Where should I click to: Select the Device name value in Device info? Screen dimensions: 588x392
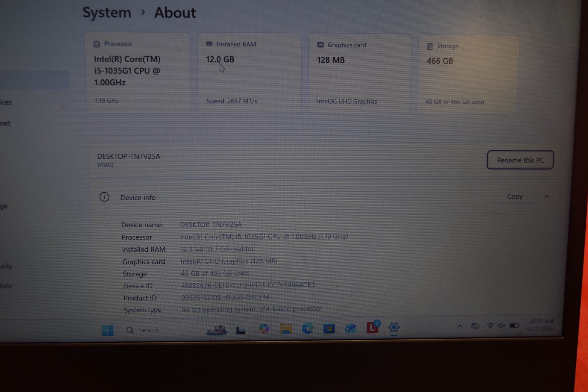(211, 224)
